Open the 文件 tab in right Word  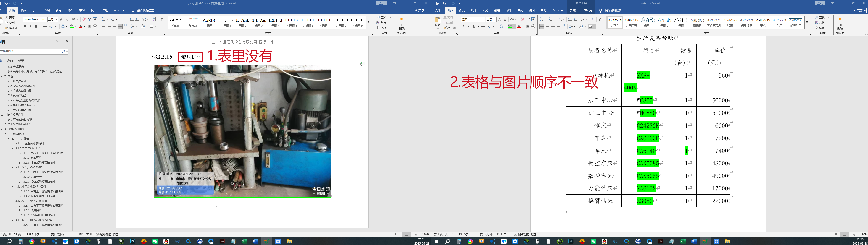[x=438, y=10]
